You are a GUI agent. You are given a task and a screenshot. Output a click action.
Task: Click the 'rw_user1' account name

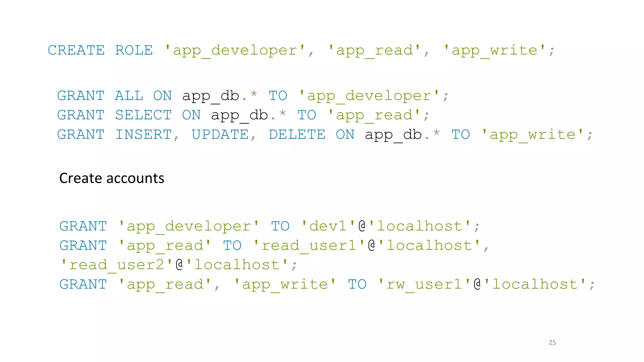[424, 285]
